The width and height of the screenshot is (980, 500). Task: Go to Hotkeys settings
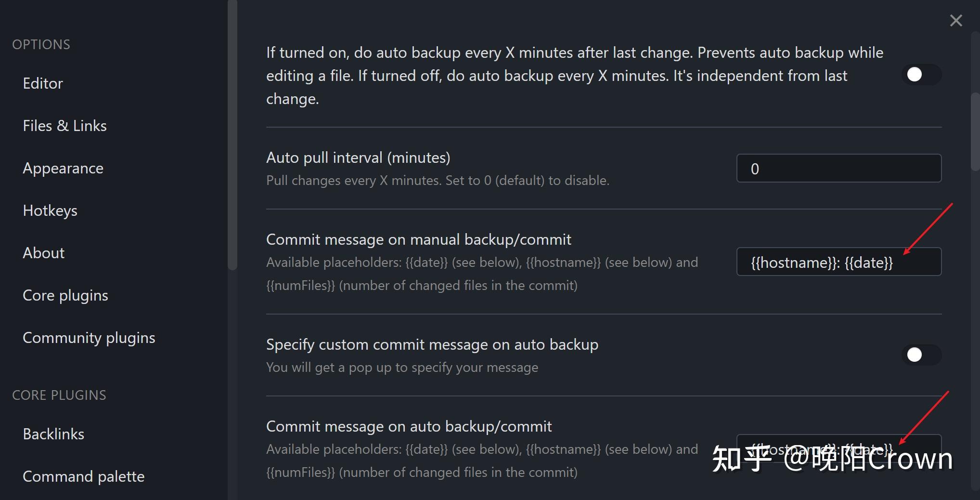pos(50,211)
